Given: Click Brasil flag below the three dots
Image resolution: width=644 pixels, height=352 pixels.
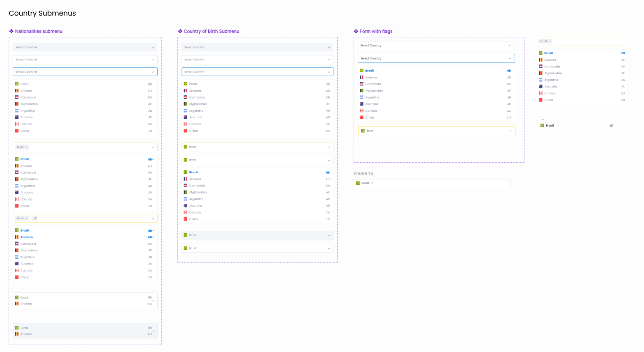Looking at the screenshot, I should point(542,126).
